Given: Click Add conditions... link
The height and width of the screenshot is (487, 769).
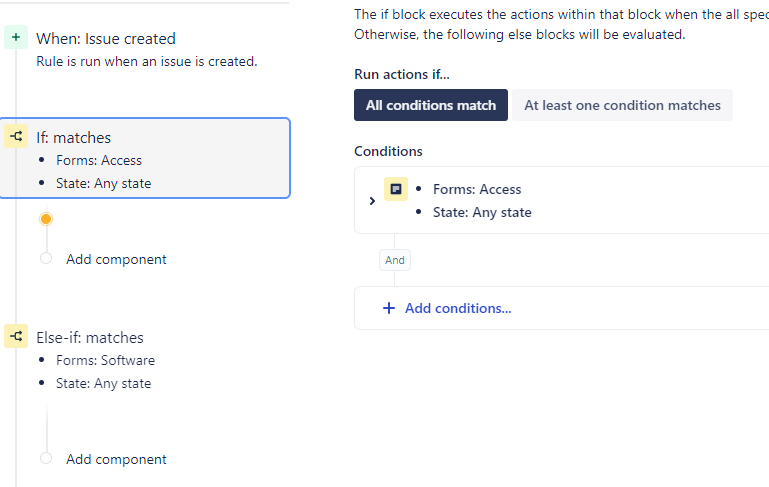Looking at the screenshot, I should pos(458,308).
